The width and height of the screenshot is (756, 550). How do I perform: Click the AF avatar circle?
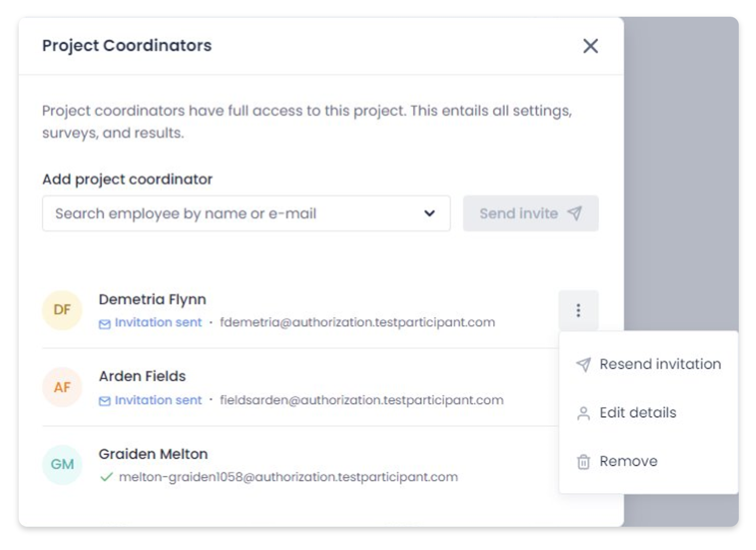pos(62,387)
